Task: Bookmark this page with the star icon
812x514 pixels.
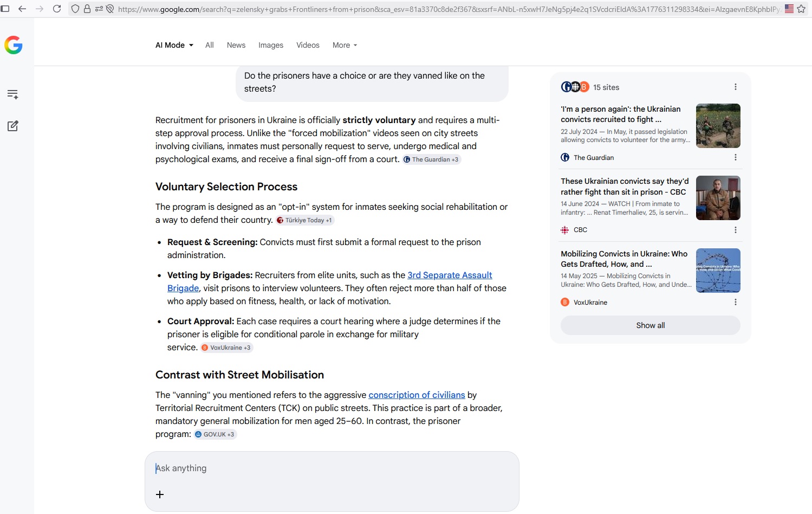Action: (801, 9)
